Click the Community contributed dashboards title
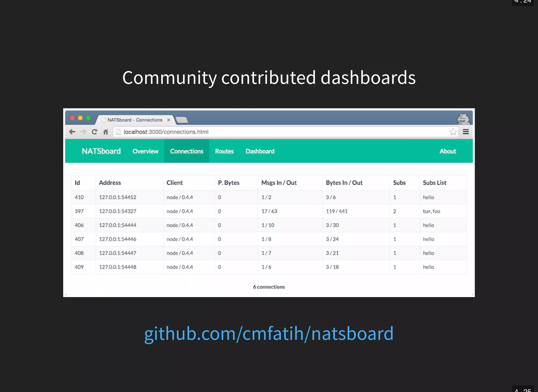The image size is (538, 392). point(269,78)
